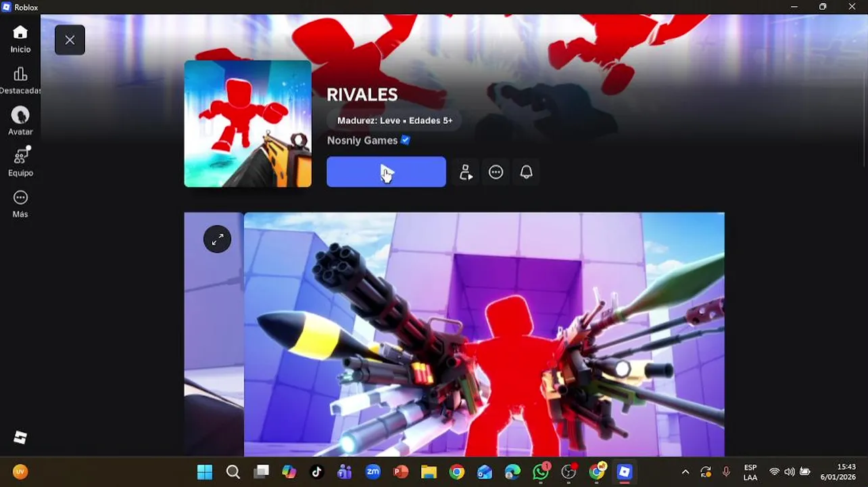
Task: Open the Inicio home tab
Action: point(20,39)
